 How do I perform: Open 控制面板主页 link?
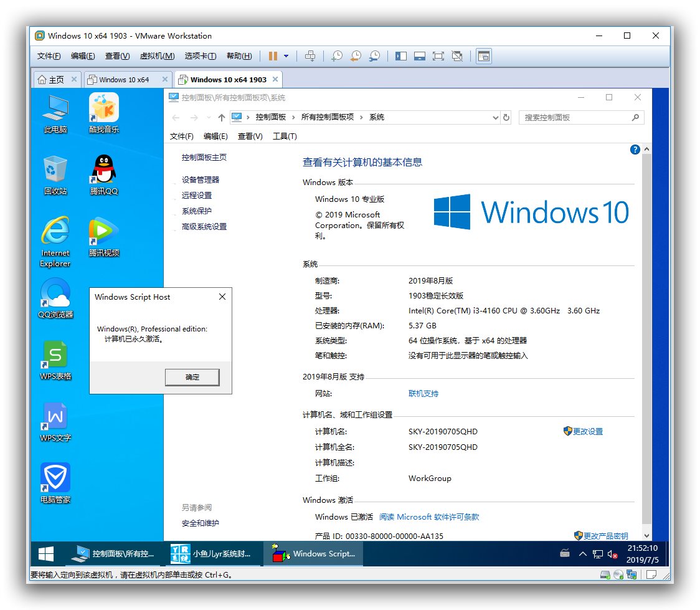click(204, 157)
